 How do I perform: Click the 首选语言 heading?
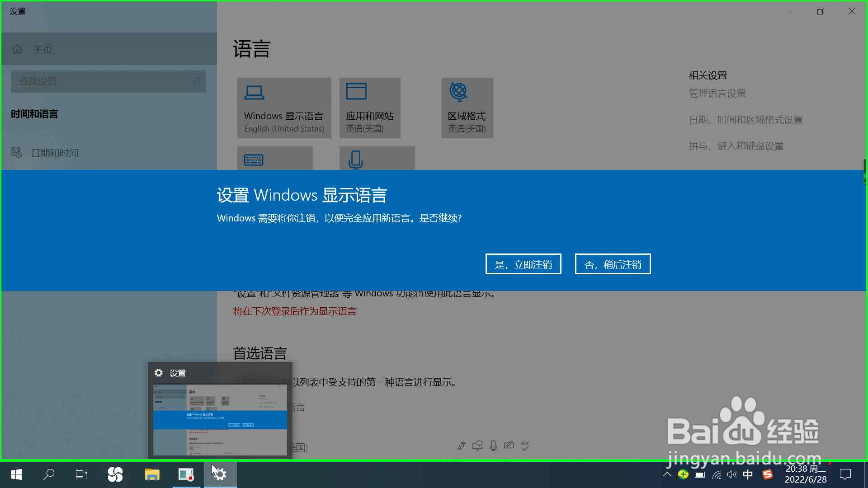[260, 353]
